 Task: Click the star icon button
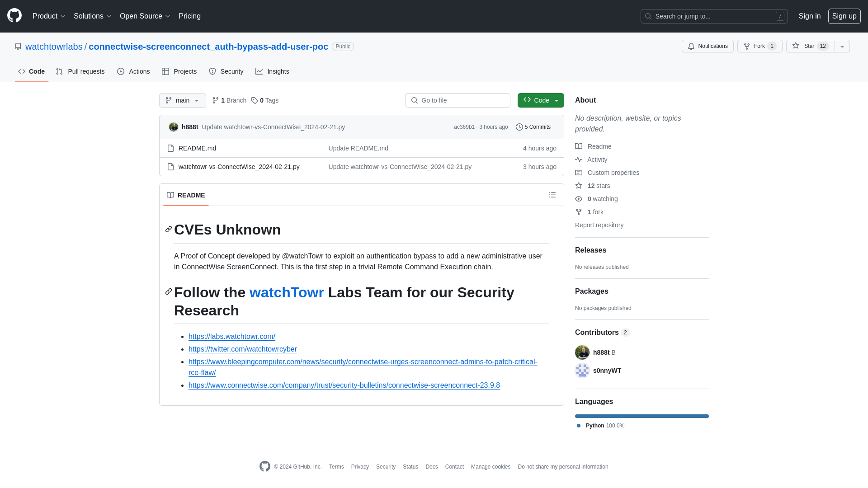click(795, 46)
